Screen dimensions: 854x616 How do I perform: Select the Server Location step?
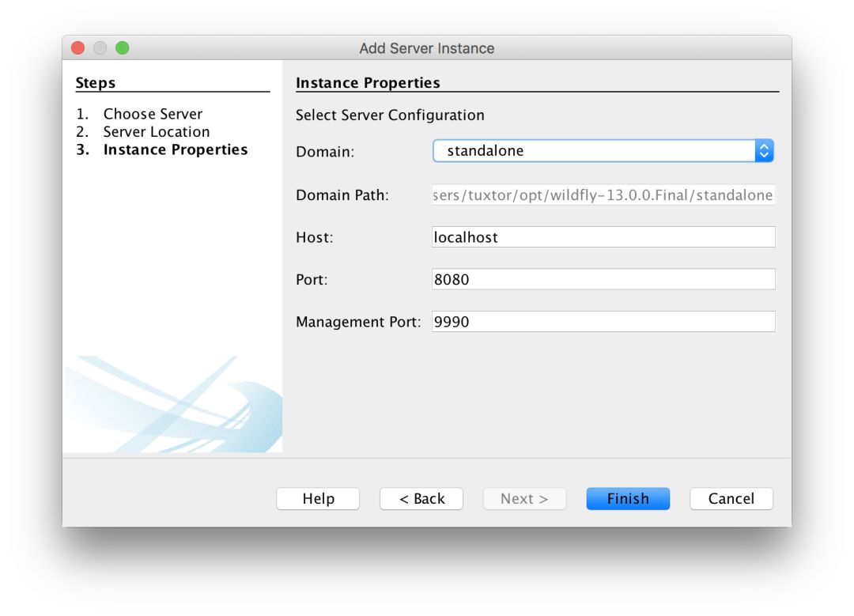157,132
